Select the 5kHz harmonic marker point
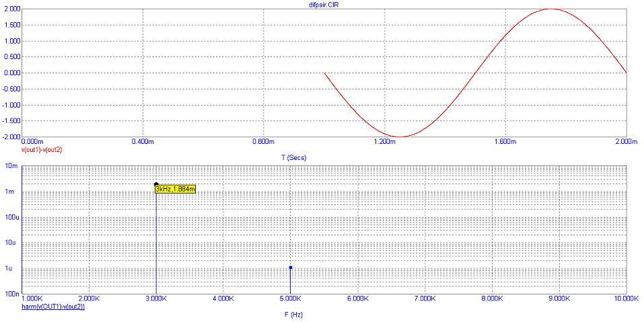 [291, 268]
